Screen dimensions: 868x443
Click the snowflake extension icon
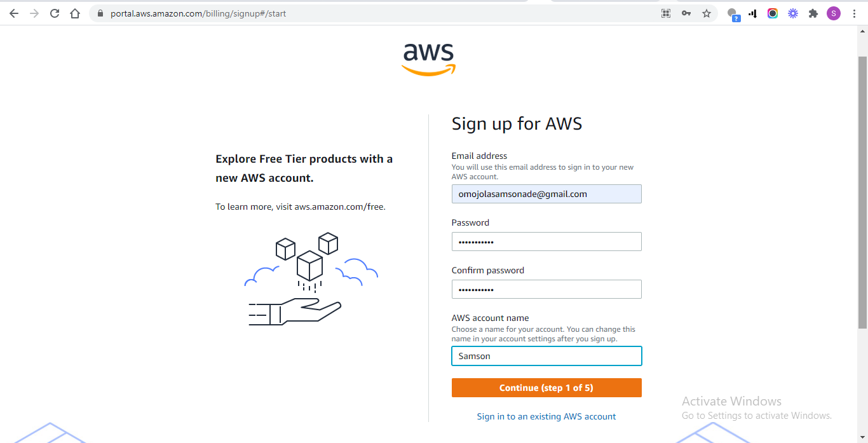click(793, 13)
